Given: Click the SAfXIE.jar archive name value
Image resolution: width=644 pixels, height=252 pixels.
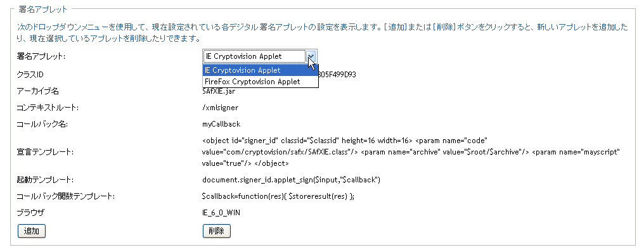Looking at the screenshot, I should coord(219,91).
